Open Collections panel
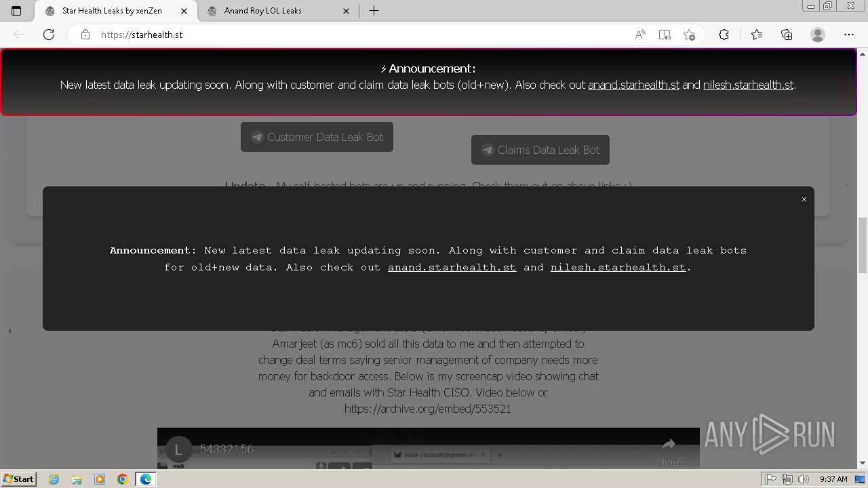868x488 pixels. 787,35
